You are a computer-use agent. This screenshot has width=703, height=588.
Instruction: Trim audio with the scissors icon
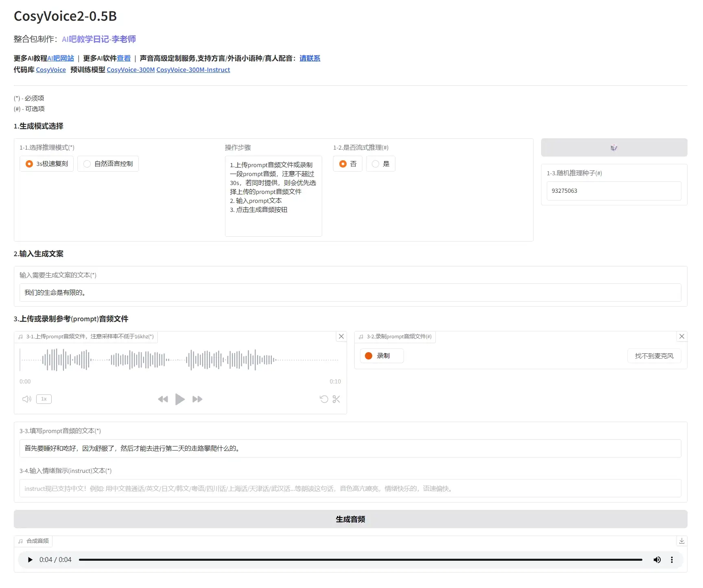pyautogui.click(x=336, y=399)
